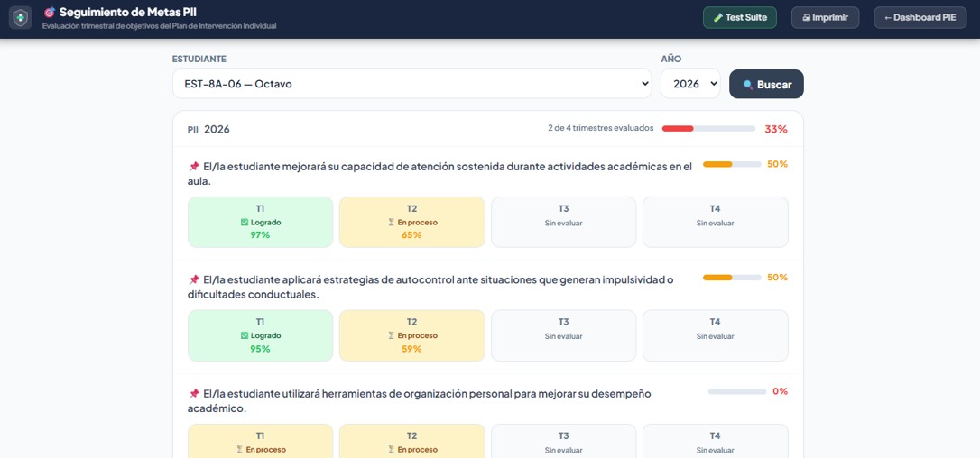The width and height of the screenshot is (980, 458).
Task: Open the Año dropdown showing 2026
Action: 690,84
